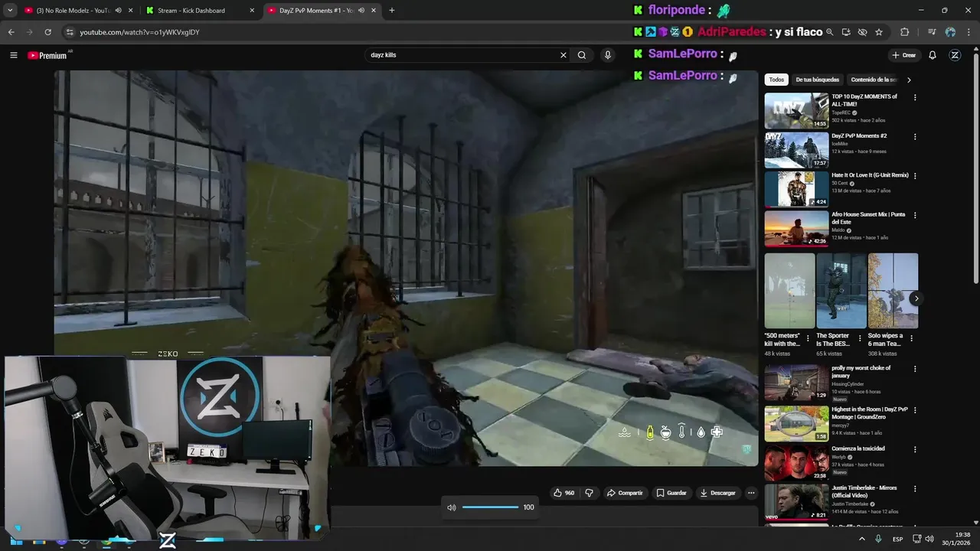Screen dimensions: 980x551
Task: Open options for 'Highest in the Room' video
Action: click(915, 409)
